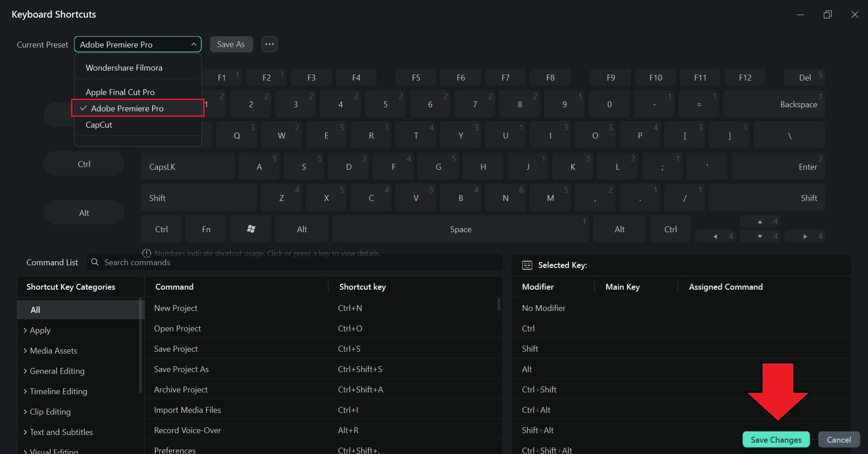Select the Import Media Files command

pyautogui.click(x=323, y=410)
